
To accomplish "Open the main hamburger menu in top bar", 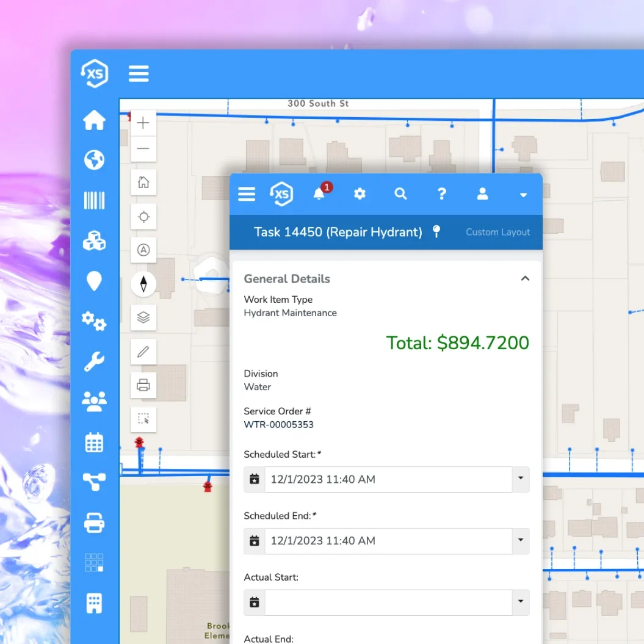I will 139,74.
